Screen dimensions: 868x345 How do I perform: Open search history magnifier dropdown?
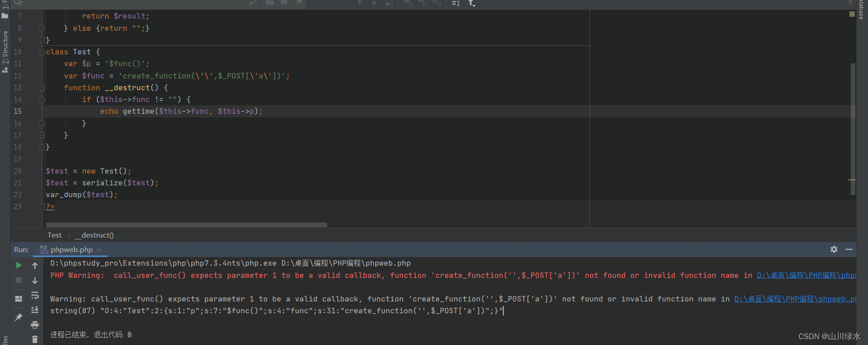click(x=18, y=3)
